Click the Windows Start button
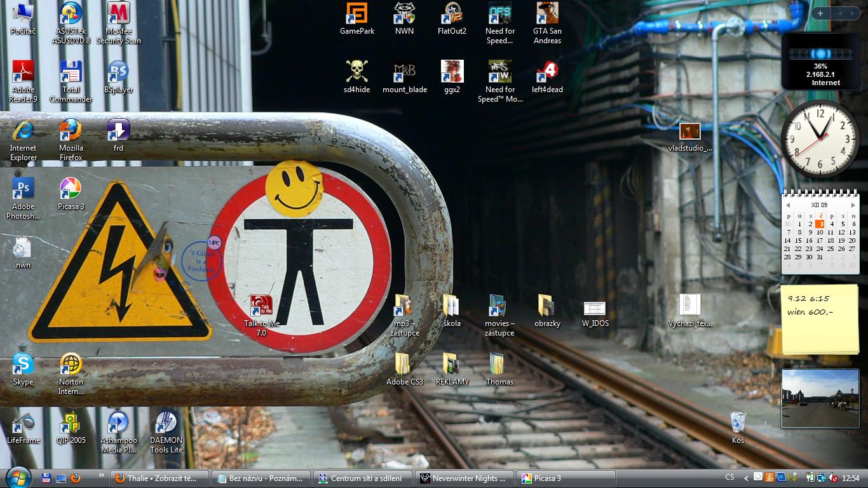868x488 pixels. coord(18,477)
